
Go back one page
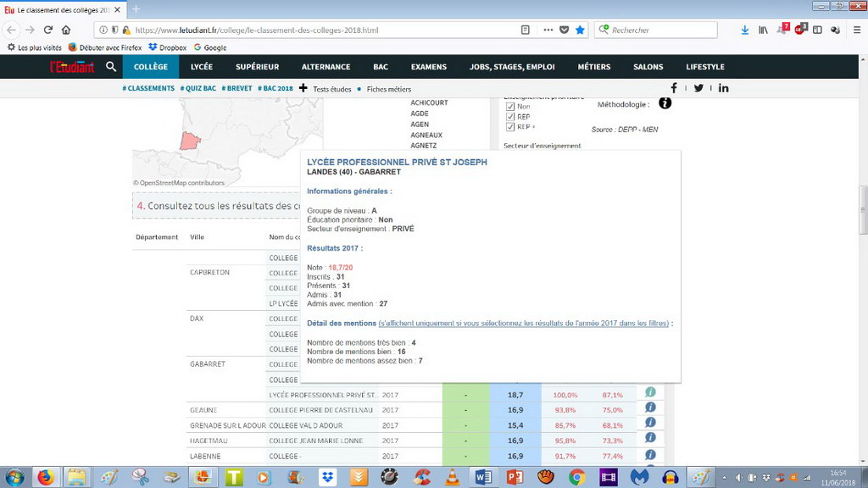point(12,30)
